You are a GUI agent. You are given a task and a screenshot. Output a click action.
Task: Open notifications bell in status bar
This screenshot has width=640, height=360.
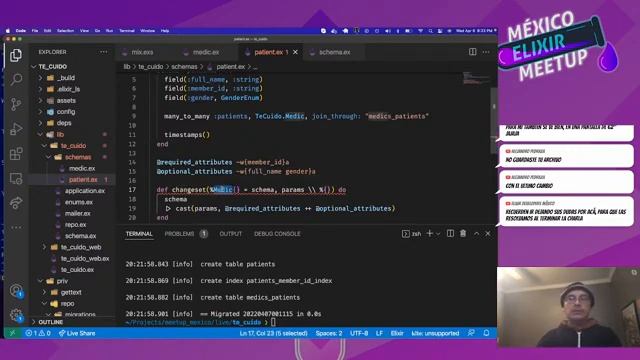(486, 333)
